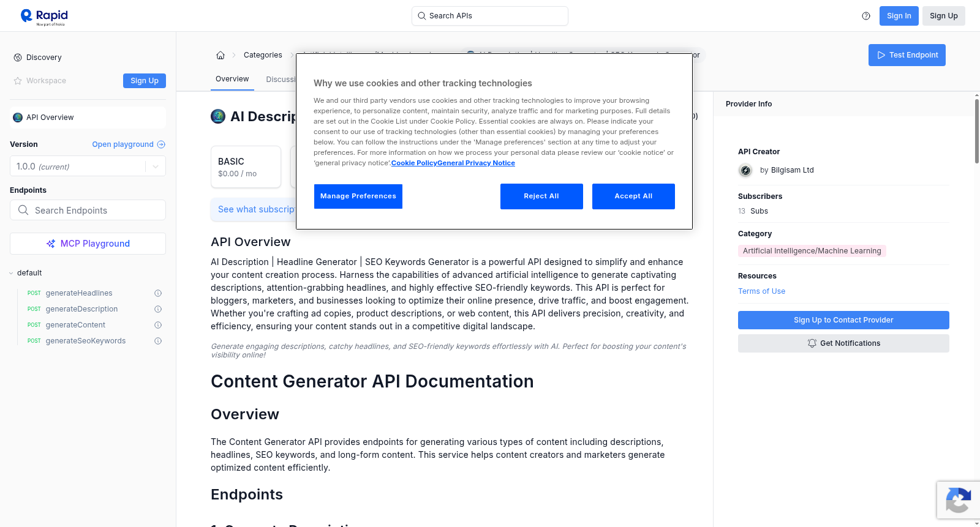Click the reCAPTCHA badge

[959, 501]
